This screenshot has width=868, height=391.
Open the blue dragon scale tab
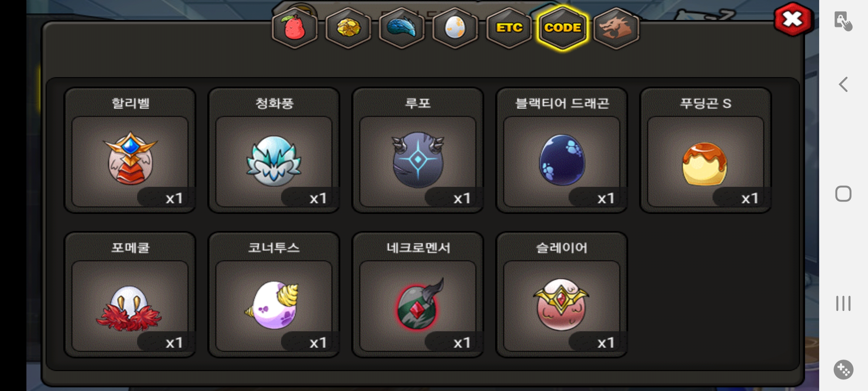[401, 28]
